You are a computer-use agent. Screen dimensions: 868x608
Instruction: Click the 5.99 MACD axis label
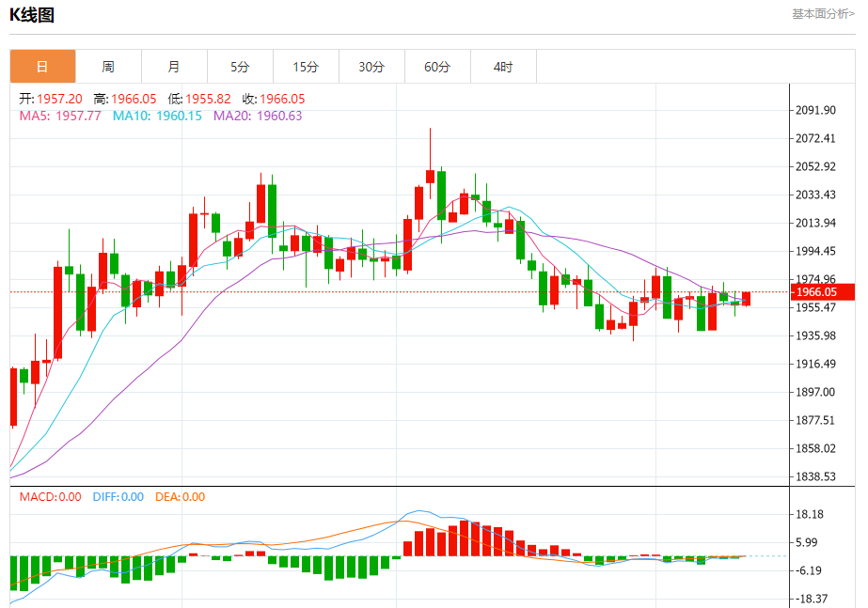pos(807,543)
